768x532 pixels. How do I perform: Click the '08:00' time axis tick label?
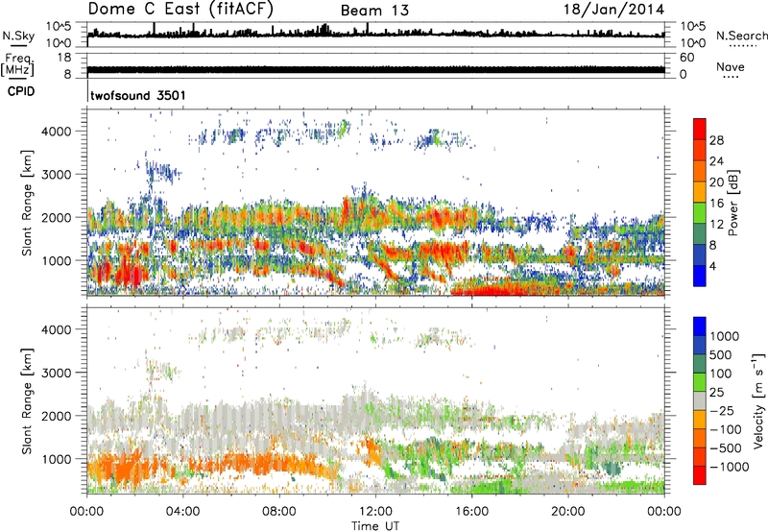click(x=279, y=512)
